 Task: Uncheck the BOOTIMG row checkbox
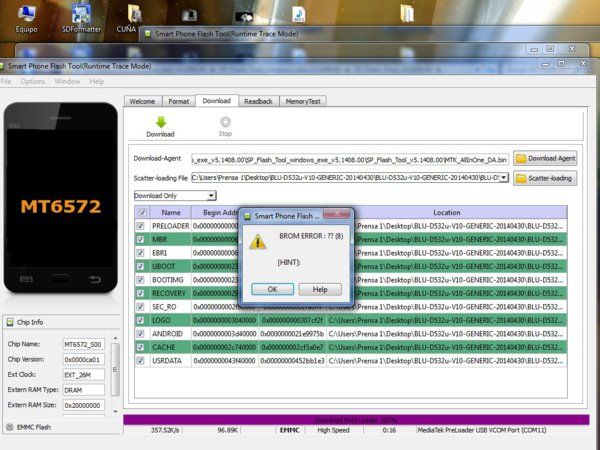pos(140,280)
